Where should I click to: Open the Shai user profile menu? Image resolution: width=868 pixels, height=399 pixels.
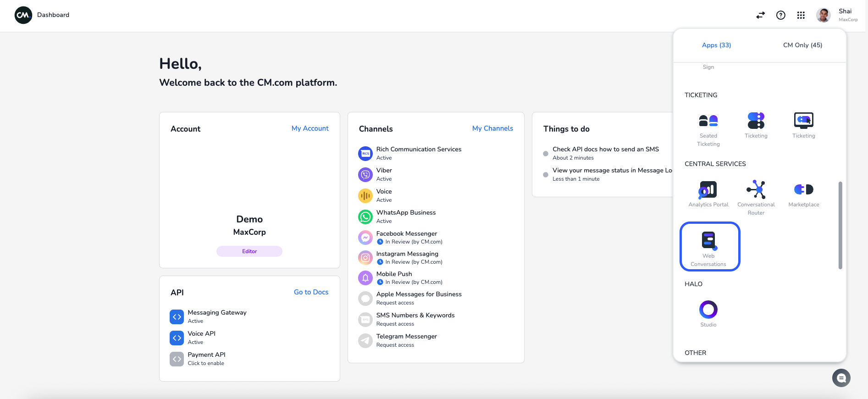click(836, 15)
